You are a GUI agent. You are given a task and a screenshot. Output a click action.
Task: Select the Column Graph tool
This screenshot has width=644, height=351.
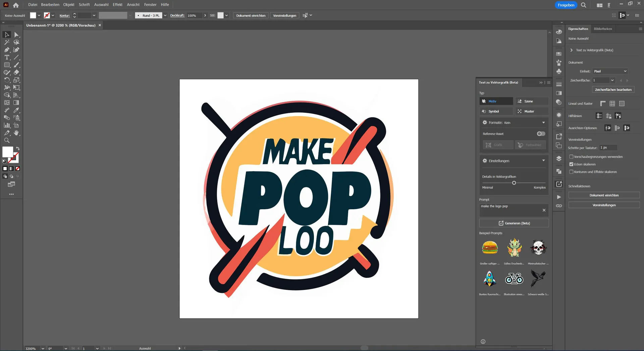click(x=7, y=125)
